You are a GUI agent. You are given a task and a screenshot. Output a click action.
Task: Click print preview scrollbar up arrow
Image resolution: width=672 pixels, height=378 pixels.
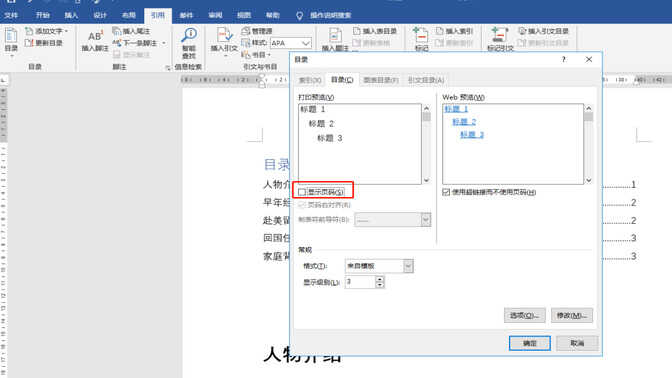(x=426, y=108)
